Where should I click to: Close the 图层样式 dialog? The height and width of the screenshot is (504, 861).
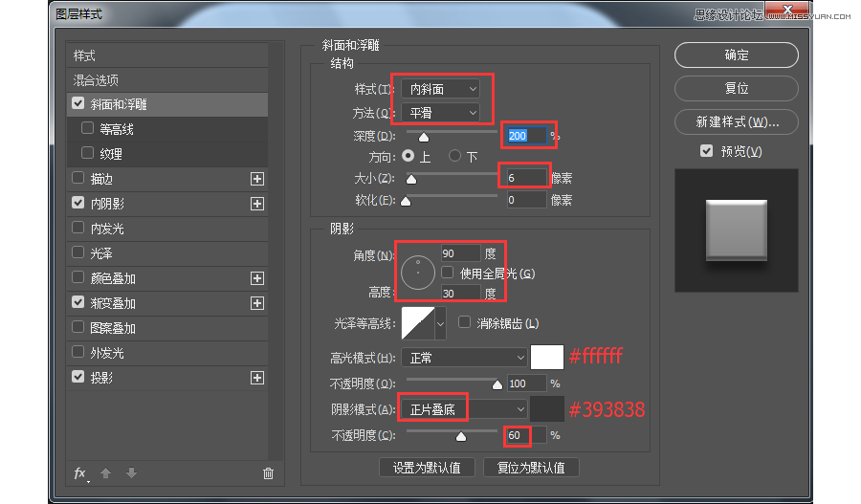[787, 10]
